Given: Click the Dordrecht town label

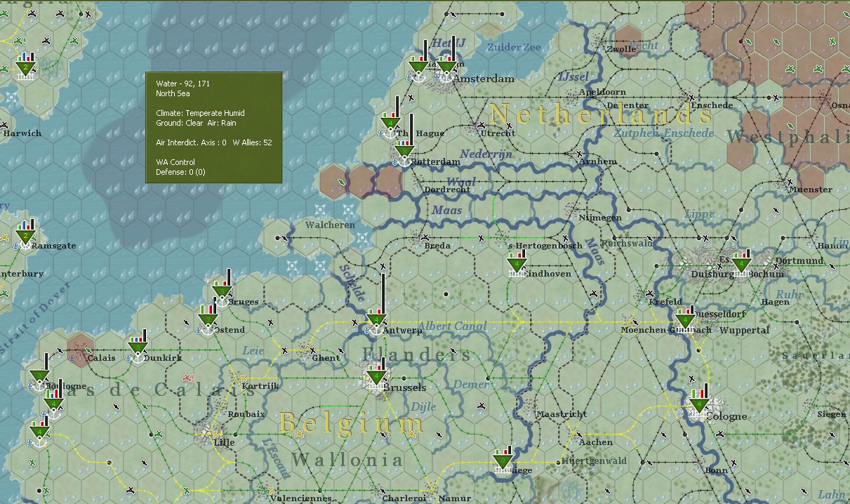Looking at the screenshot, I should tap(447, 190).
